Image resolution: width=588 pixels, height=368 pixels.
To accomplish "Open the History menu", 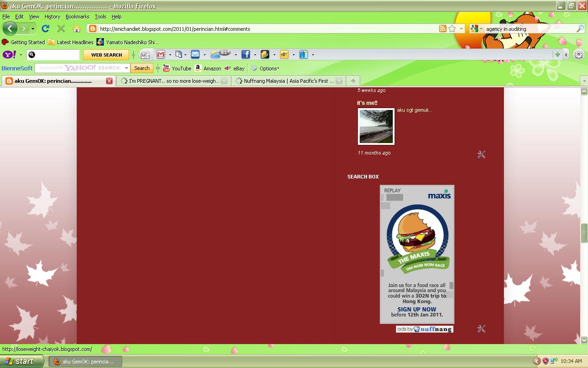I will [x=52, y=17].
